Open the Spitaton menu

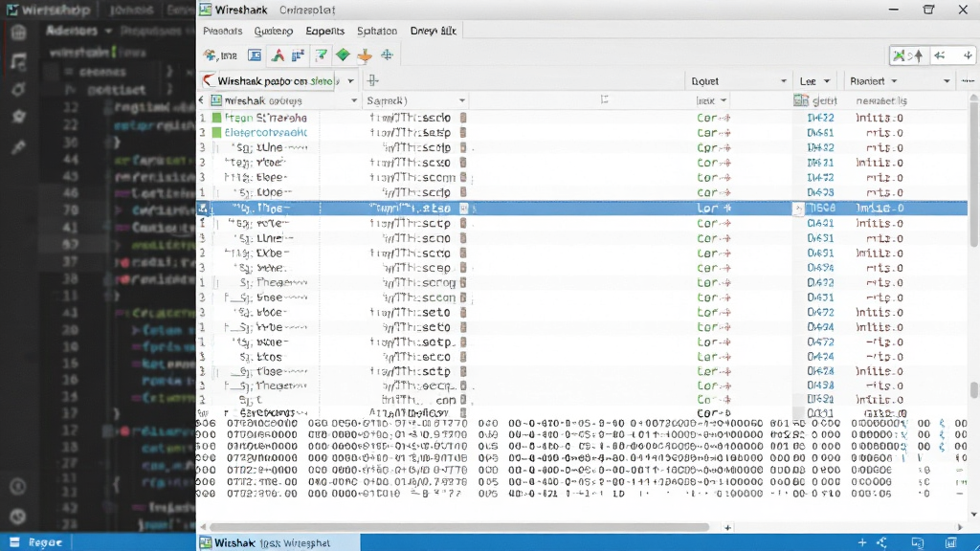(x=377, y=31)
